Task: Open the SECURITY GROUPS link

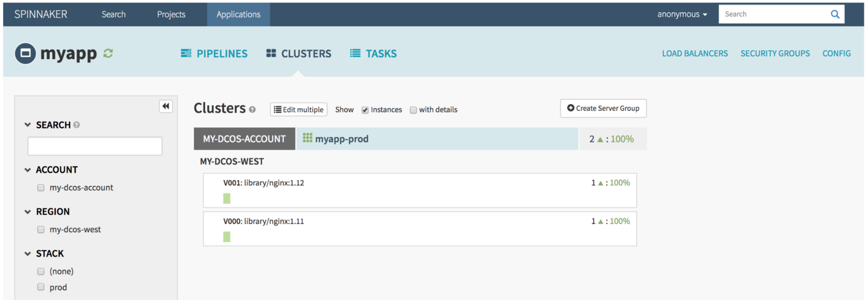Action: tap(775, 53)
